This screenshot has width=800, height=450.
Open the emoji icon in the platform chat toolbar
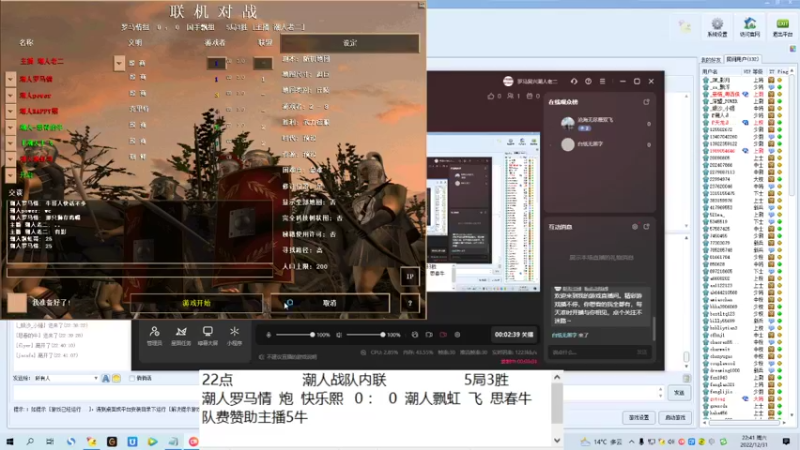click(x=116, y=378)
